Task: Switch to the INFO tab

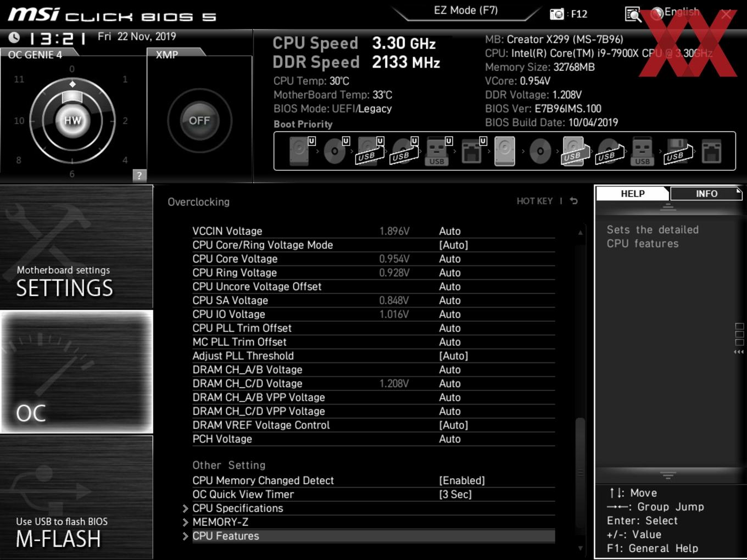Action: coord(706,193)
